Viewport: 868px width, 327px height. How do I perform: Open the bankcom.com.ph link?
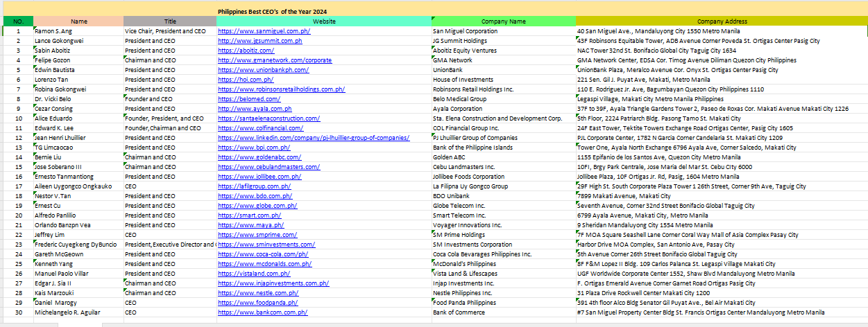(x=262, y=312)
